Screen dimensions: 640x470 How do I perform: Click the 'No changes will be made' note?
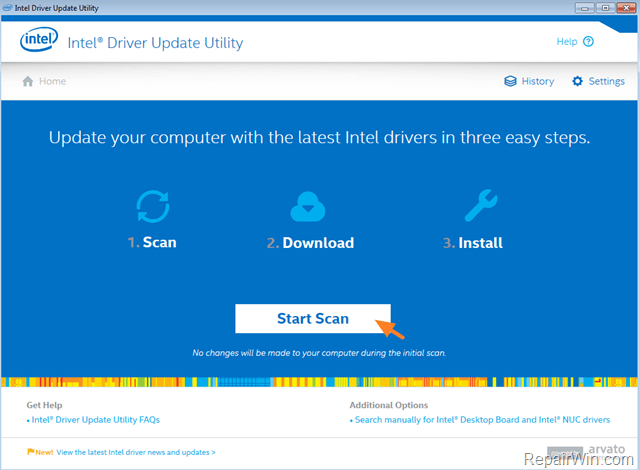pyautogui.click(x=319, y=353)
